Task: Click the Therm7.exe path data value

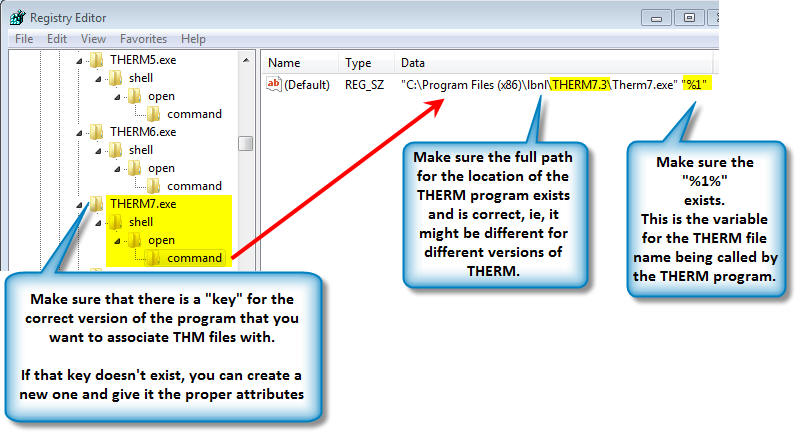Action: [x=554, y=85]
